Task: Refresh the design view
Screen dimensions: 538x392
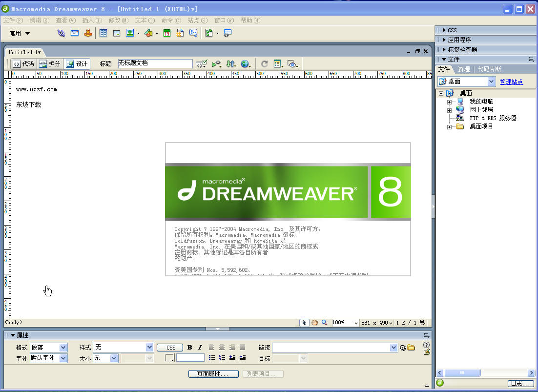Action: click(264, 64)
